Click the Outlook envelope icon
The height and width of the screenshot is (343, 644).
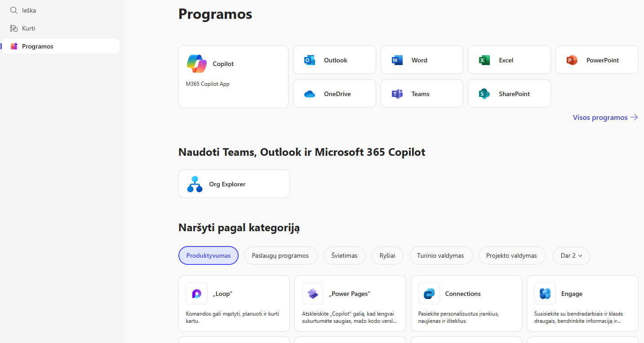coord(310,60)
